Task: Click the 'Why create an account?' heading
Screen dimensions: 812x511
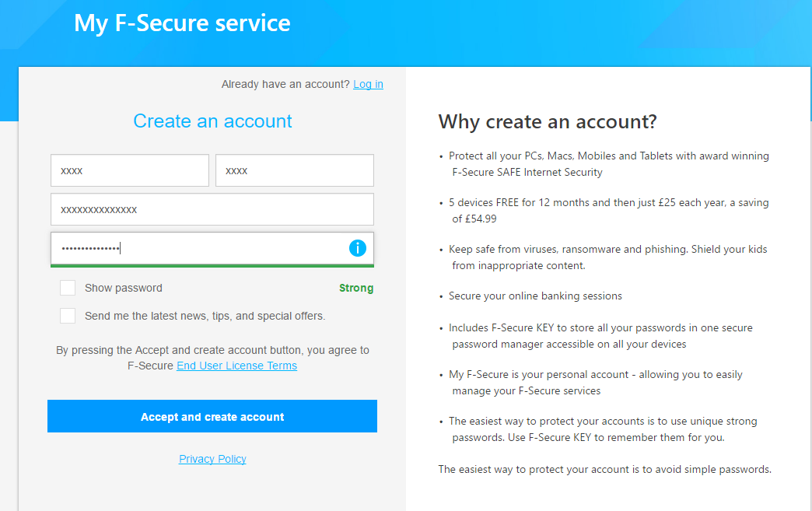Action: 548,121
